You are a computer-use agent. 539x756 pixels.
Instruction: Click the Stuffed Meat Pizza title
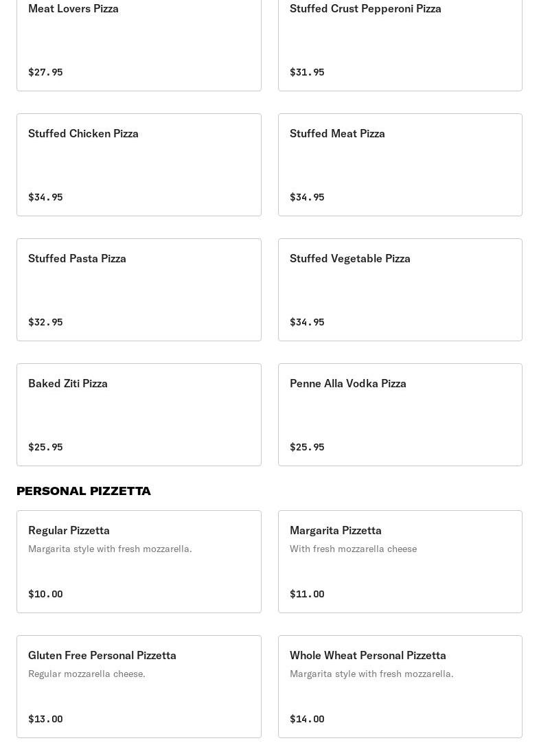tap(337, 133)
